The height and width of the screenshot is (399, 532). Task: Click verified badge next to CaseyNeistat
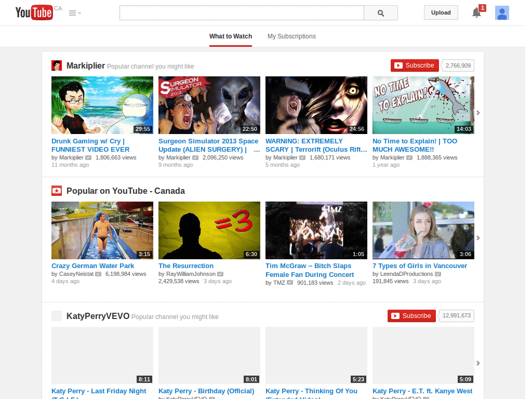pos(98,274)
